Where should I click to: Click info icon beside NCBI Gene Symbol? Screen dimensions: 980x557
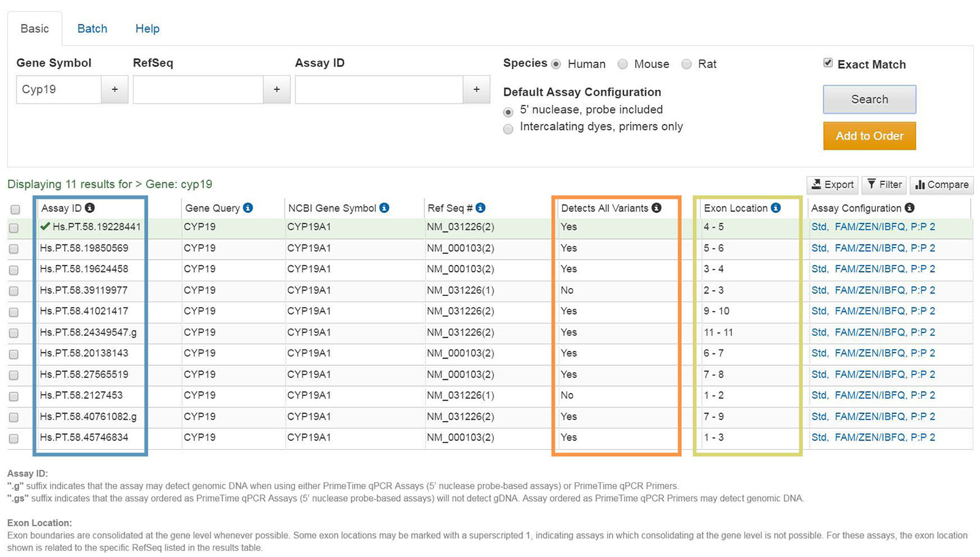click(x=384, y=208)
